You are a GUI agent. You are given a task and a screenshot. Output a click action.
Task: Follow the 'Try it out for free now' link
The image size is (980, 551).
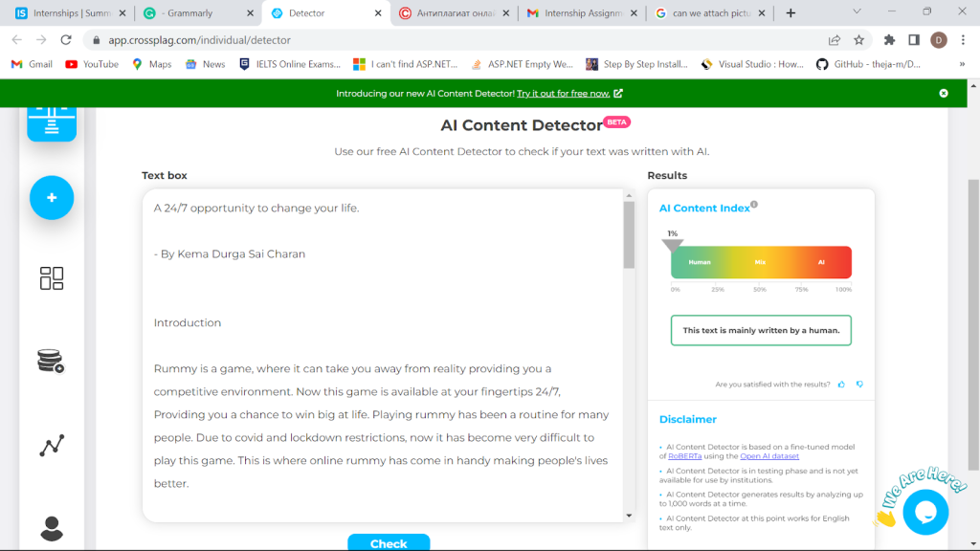pos(564,94)
